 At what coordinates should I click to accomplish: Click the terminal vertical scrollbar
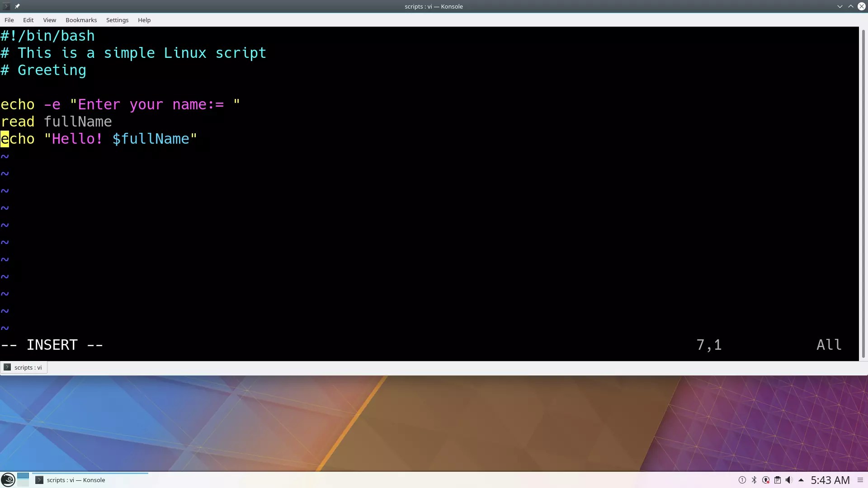pos(863,194)
